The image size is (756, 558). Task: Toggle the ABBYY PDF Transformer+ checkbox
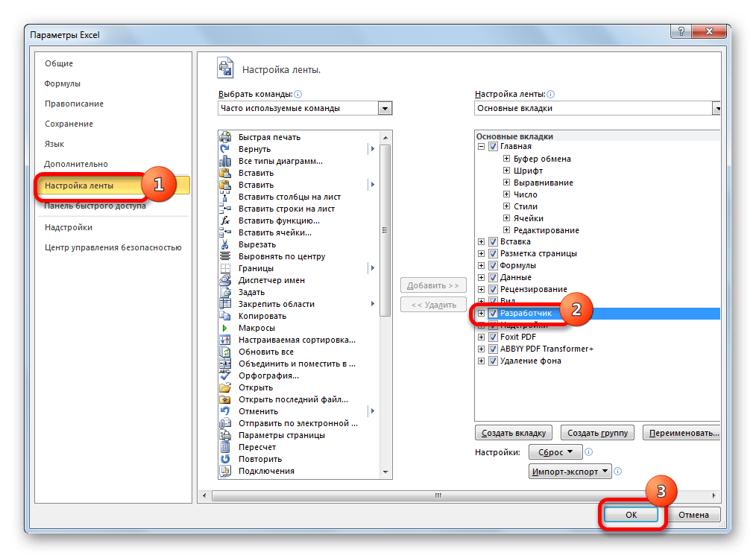(x=493, y=349)
